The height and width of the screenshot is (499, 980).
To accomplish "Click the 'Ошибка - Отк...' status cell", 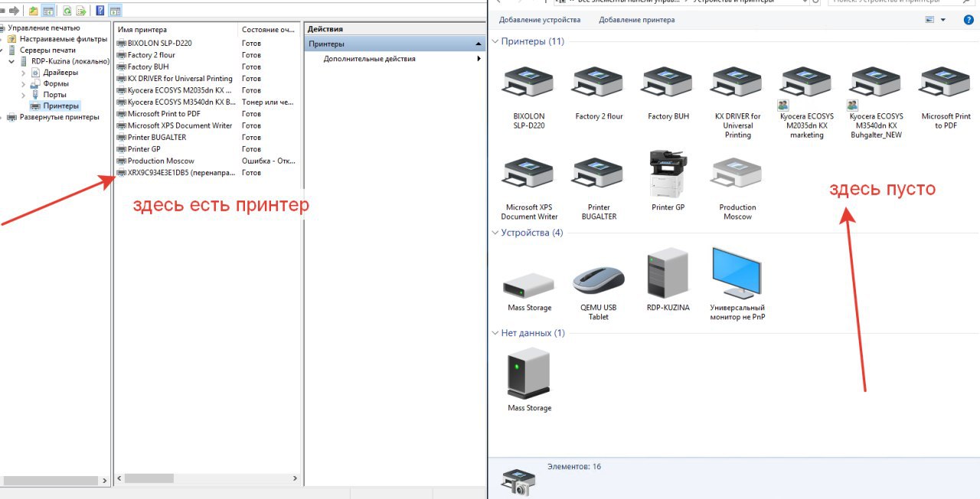I will [x=268, y=161].
